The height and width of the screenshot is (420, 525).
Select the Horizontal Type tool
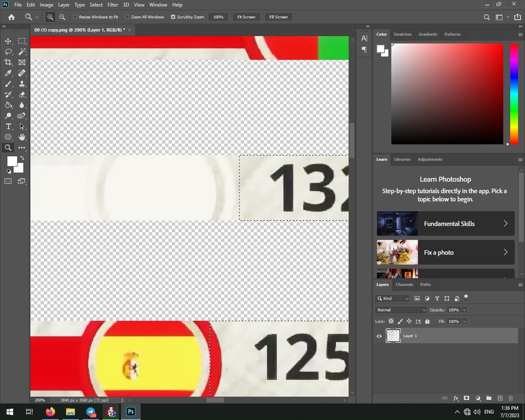(8, 126)
